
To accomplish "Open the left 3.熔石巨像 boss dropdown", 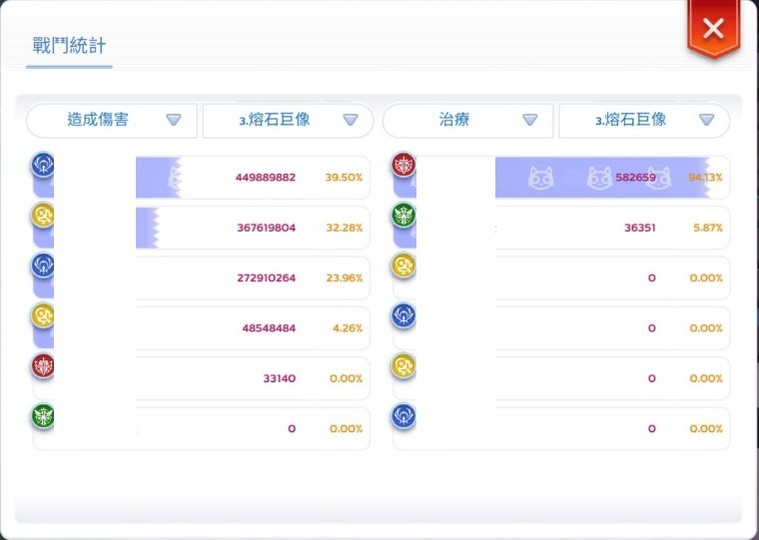I will 288,120.
